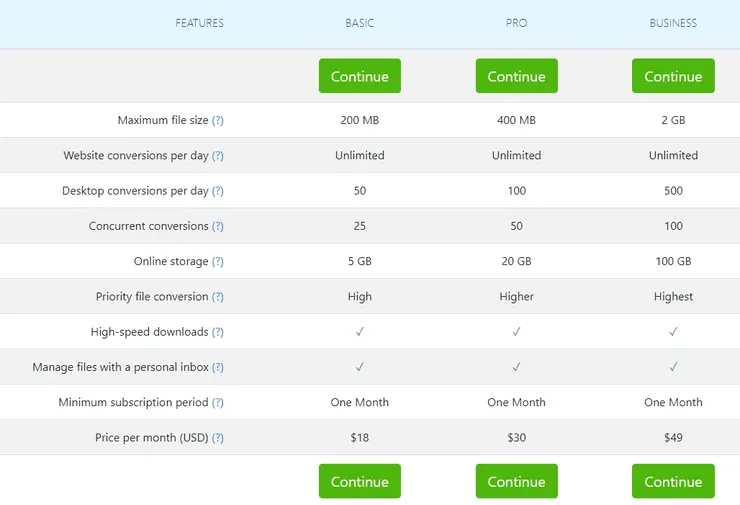Click the 'High-speed downloads' label
Screen dimensions: 740x505
coord(150,332)
